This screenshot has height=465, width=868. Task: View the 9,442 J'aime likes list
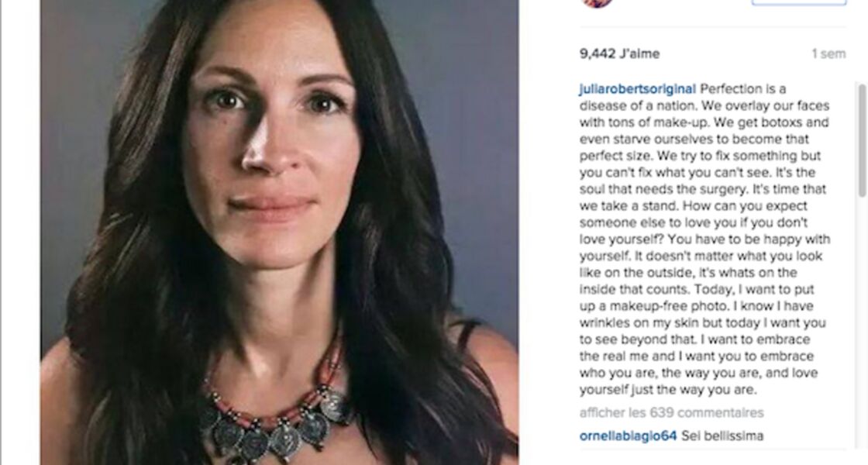(x=619, y=53)
